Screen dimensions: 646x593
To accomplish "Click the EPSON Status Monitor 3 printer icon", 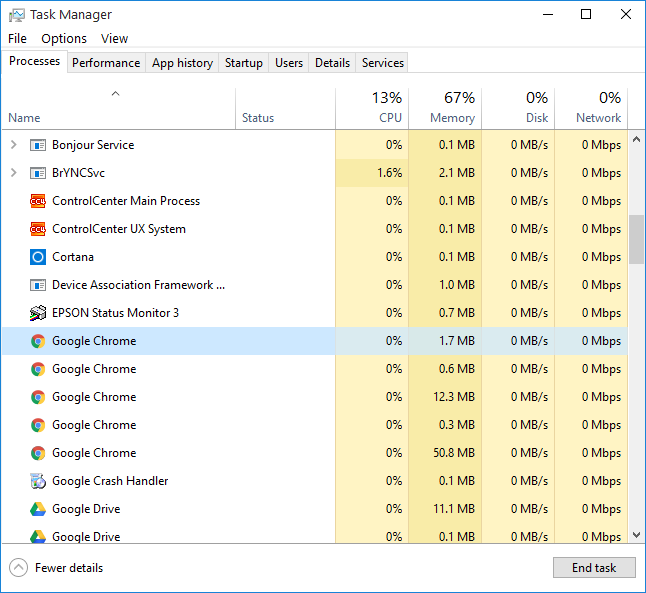I will tap(38, 313).
